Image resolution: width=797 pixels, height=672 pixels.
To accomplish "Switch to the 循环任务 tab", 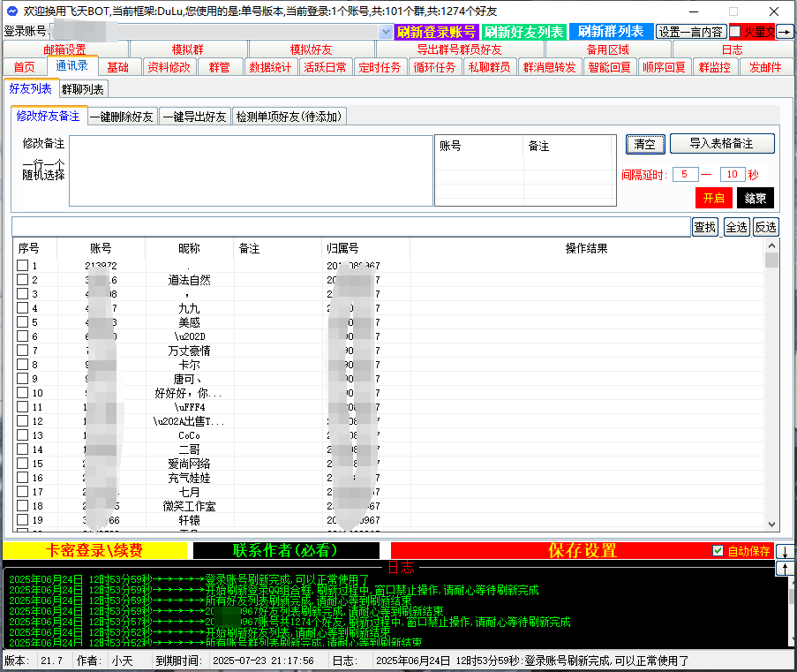I will pyautogui.click(x=434, y=67).
